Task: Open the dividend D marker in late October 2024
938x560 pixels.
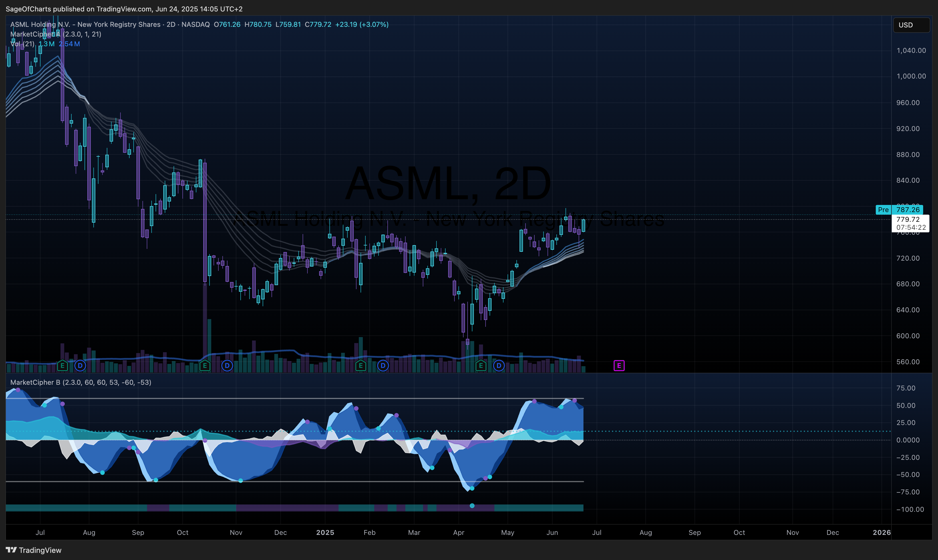Action: click(227, 365)
